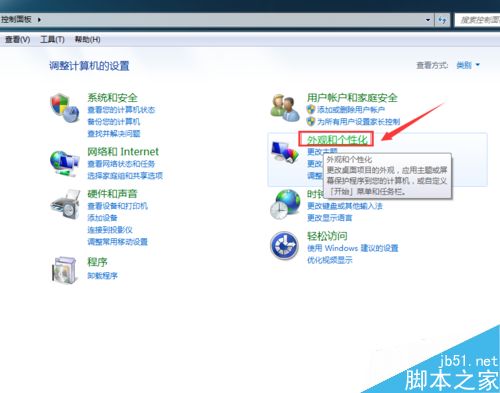
Task: Open the 类别 view-by dropdown
Action: click(x=468, y=65)
